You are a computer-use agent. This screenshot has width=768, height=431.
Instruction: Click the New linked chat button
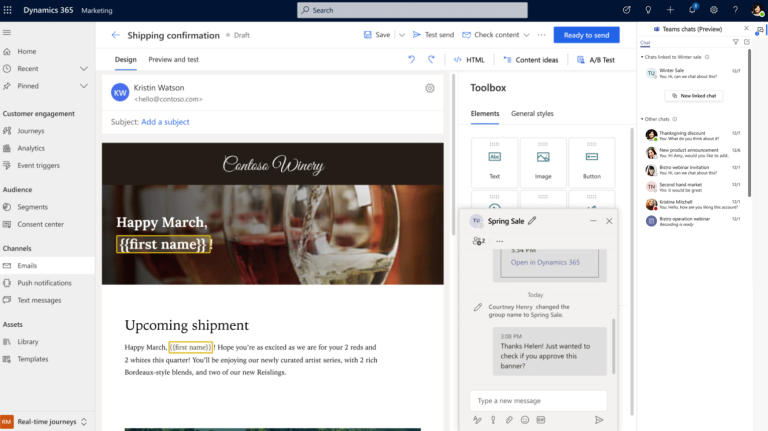coord(694,96)
